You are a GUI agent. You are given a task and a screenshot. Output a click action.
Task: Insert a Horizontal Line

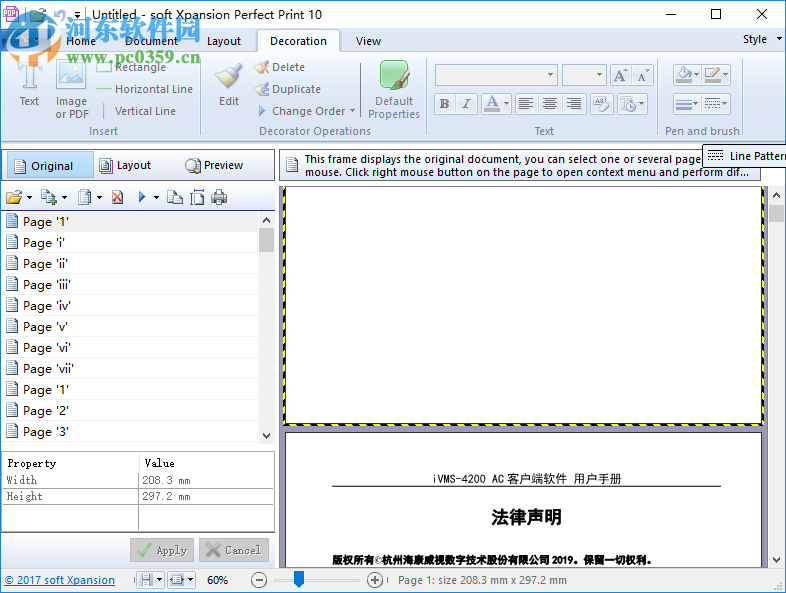pyautogui.click(x=144, y=89)
